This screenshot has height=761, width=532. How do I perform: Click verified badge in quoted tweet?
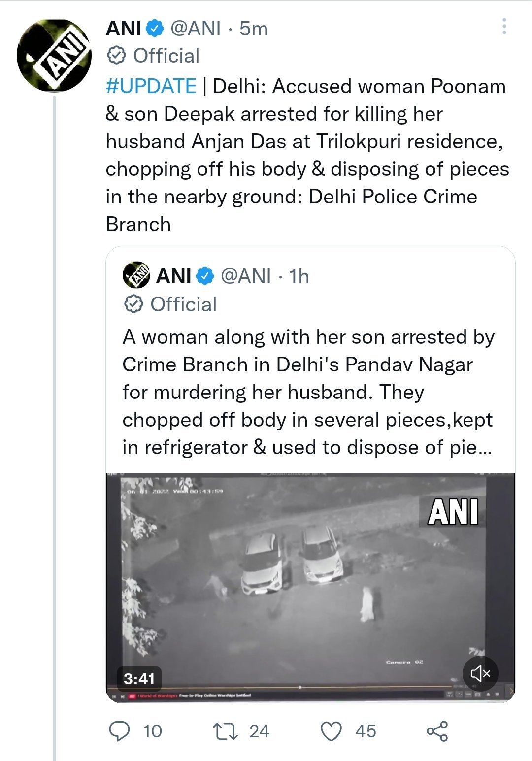(x=205, y=276)
